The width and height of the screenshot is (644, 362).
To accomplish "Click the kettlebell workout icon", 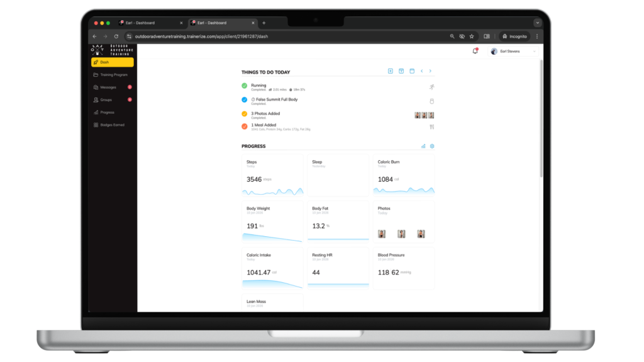I will click(x=431, y=101).
